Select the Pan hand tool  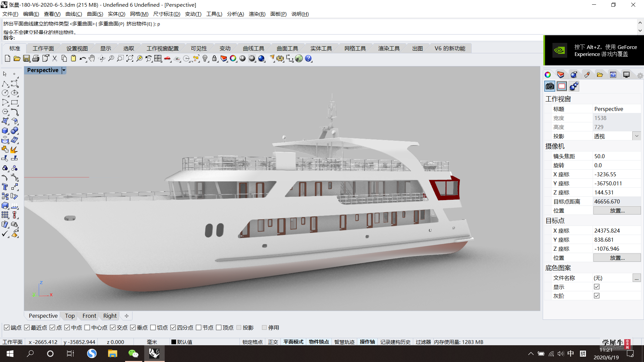(92, 59)
